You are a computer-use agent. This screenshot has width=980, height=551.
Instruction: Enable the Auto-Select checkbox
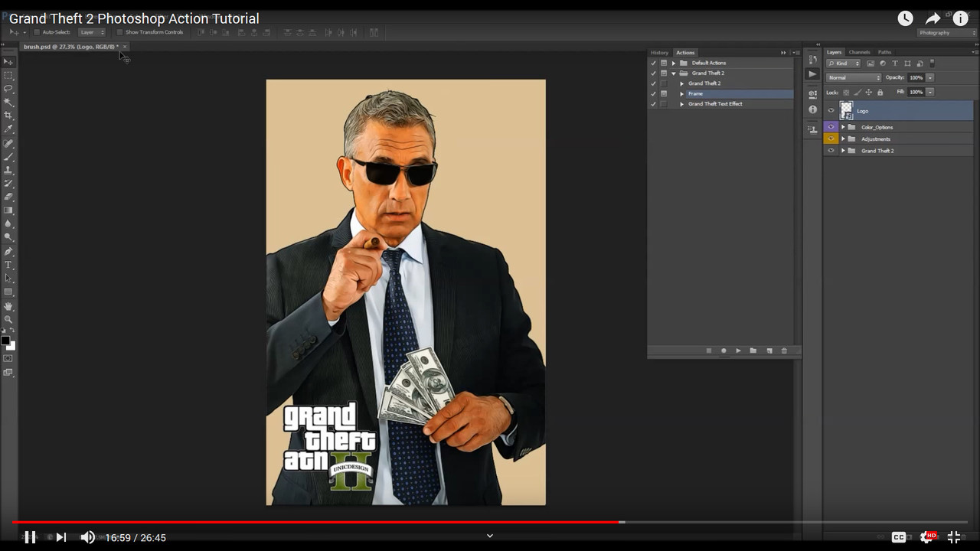point(37,32)
